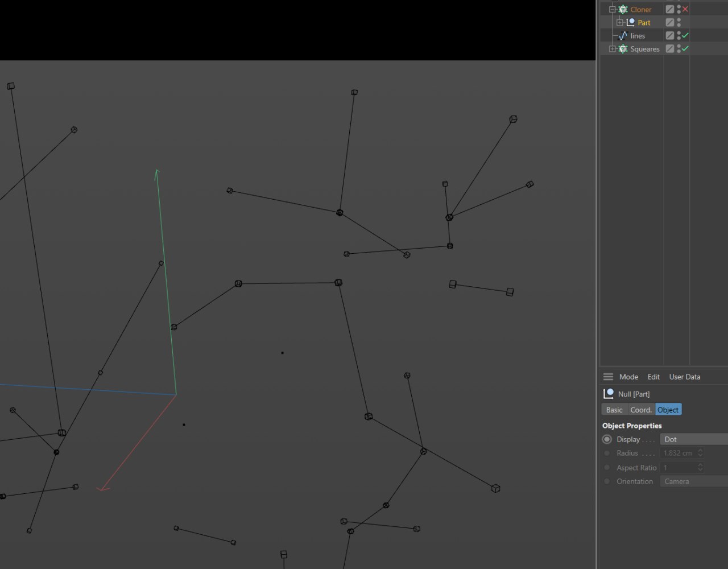The image size is (728, 569).
Task: Toggle Cloner visibility dots
Action: [679, 9]
